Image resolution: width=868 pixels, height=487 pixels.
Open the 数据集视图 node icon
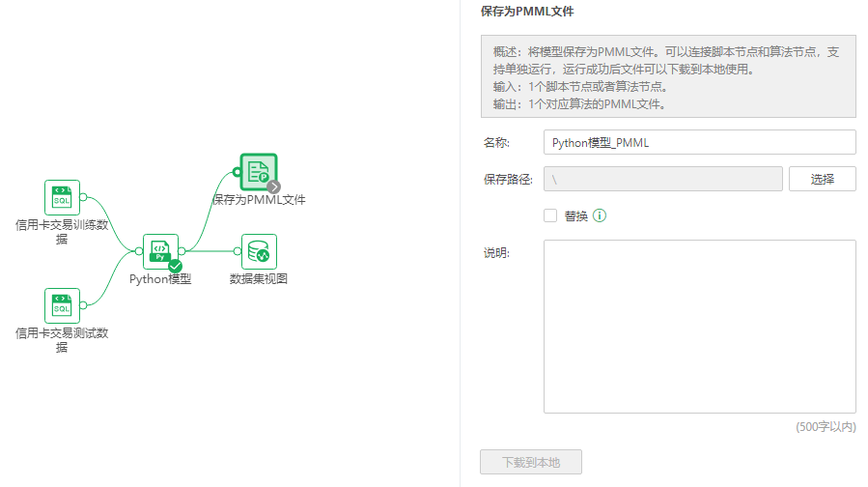tap(258, 251)
